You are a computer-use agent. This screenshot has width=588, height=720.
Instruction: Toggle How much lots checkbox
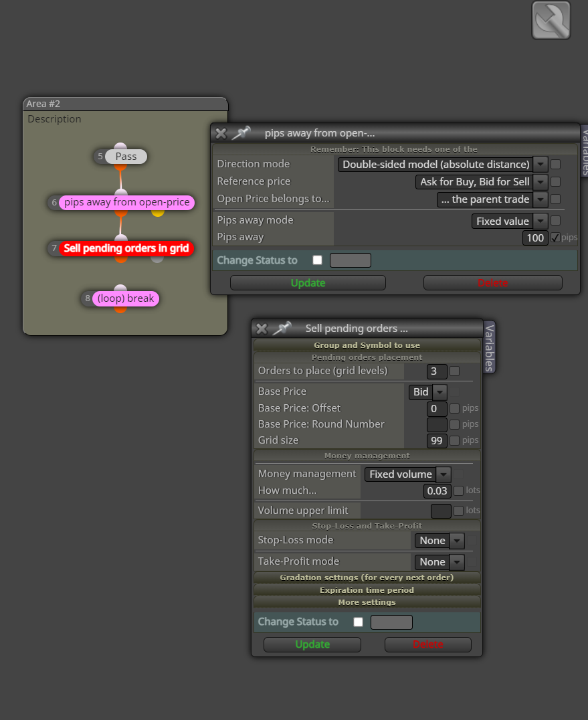point(458,490)
